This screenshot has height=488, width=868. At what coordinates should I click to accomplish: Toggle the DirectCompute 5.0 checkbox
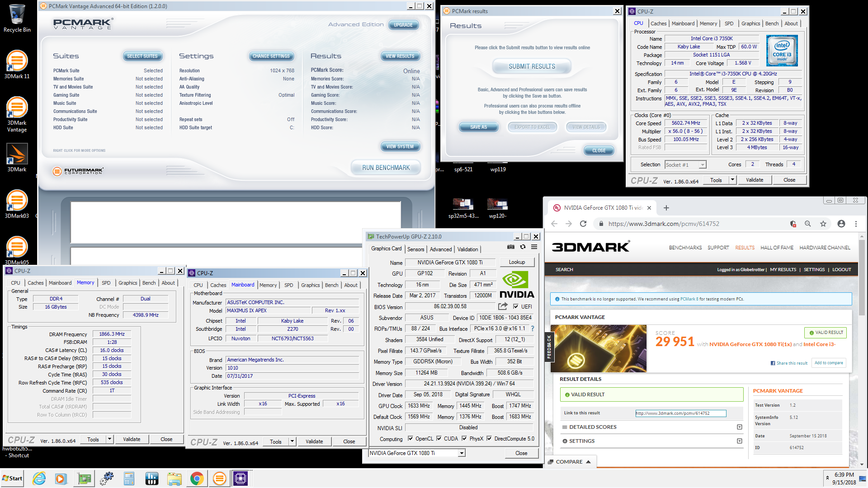489,438
